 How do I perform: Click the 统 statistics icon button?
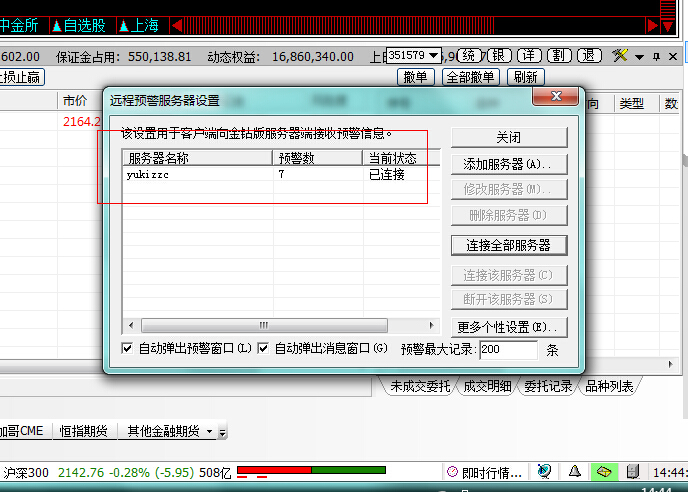click(470, 56)
